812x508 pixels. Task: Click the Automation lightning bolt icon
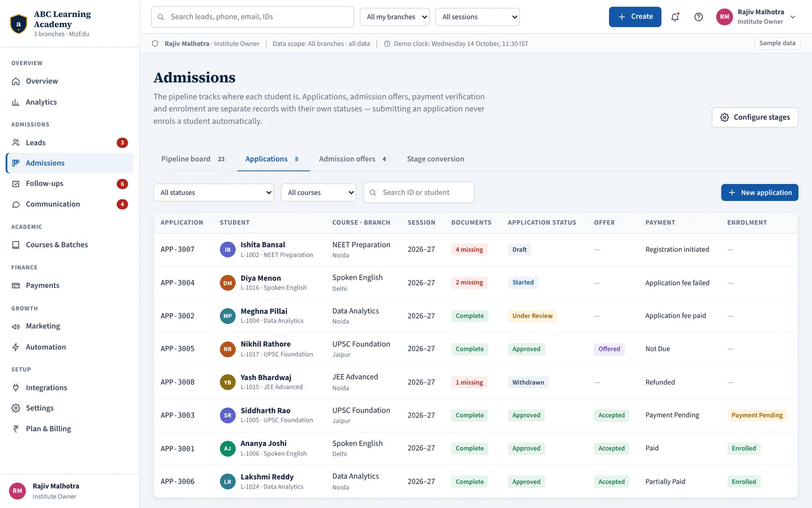(16, 347)
